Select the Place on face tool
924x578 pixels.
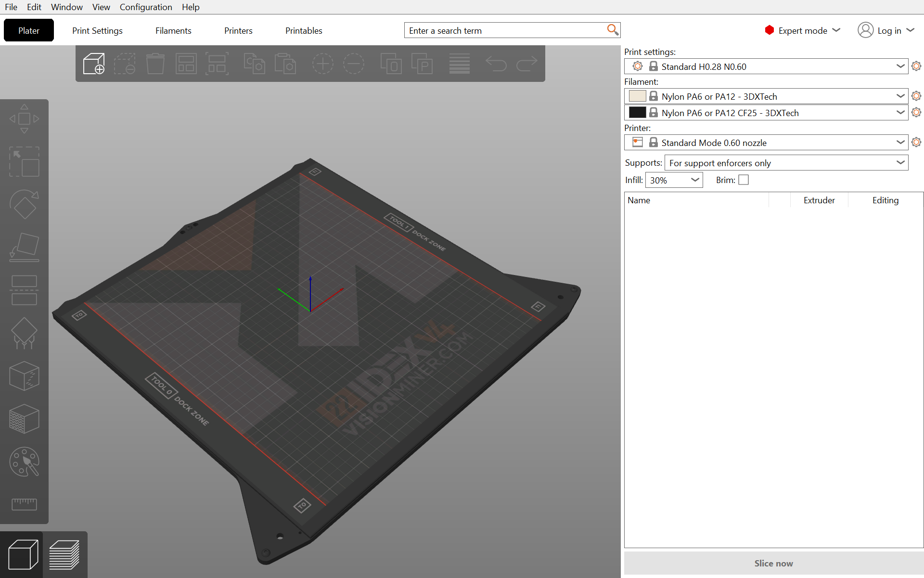[x=24, y=248]
